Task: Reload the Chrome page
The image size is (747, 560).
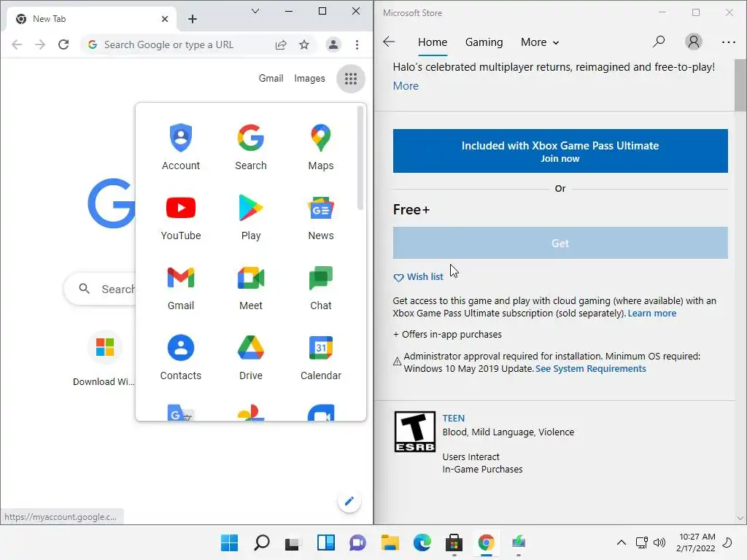Action: tap(63, 44)
